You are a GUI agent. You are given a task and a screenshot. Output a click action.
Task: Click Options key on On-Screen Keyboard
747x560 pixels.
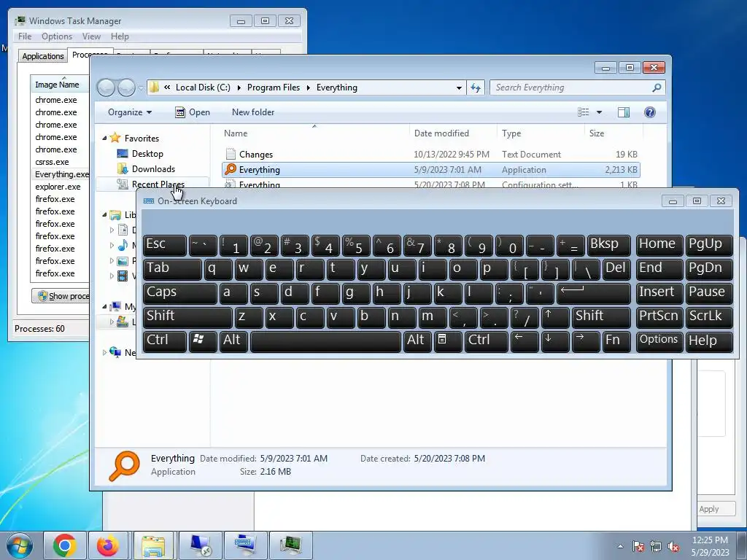point(659,341)
